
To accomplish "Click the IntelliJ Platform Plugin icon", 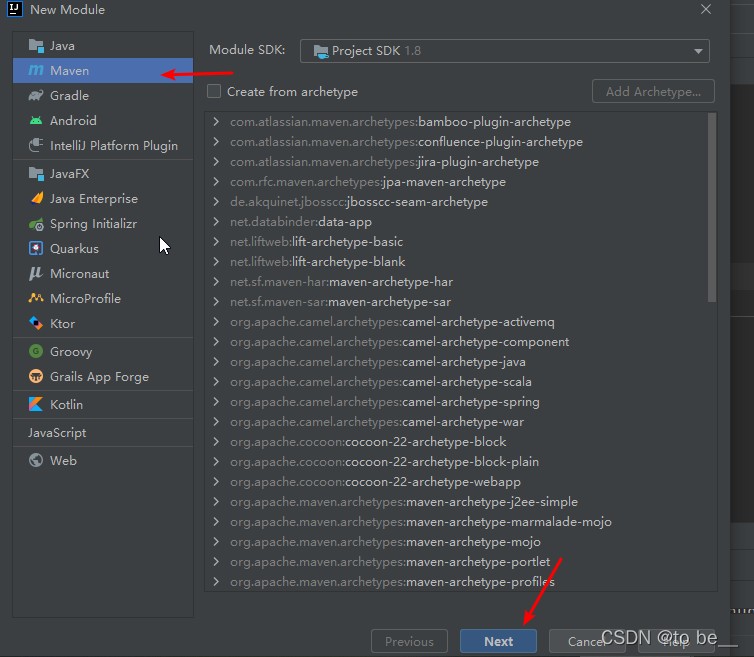I will click(x=36, y=145).
